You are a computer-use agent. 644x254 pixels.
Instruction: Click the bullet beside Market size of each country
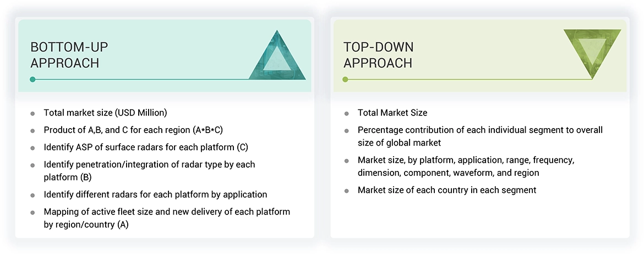(x=347, y=191)
